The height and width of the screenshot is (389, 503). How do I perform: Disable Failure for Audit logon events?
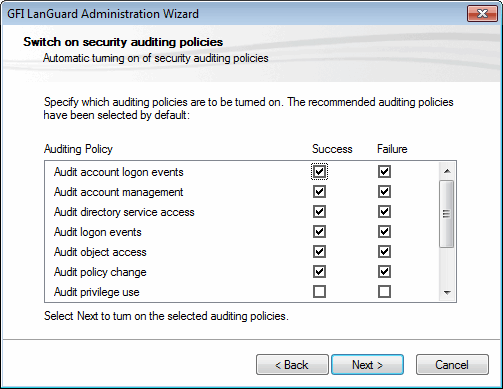tap(384, 232)
